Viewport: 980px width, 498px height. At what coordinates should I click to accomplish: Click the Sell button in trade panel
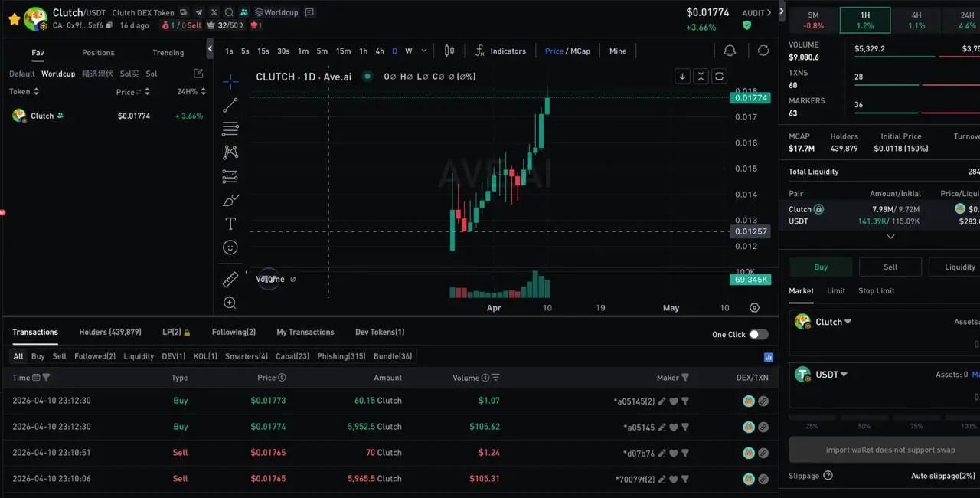(890, 267)
